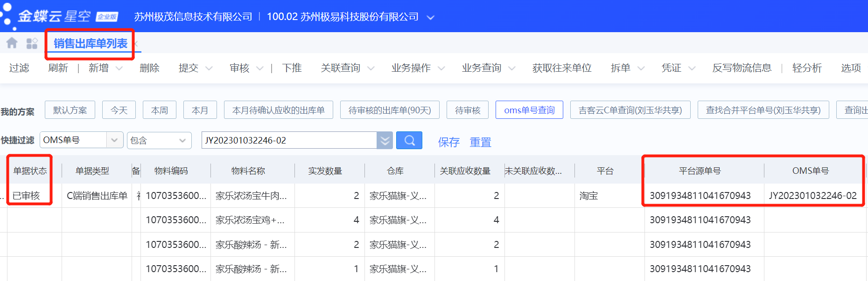Select the 本周 filter scheme
Image resolution: width=868 pixels, height=281 pixels.
pos(160,110)
